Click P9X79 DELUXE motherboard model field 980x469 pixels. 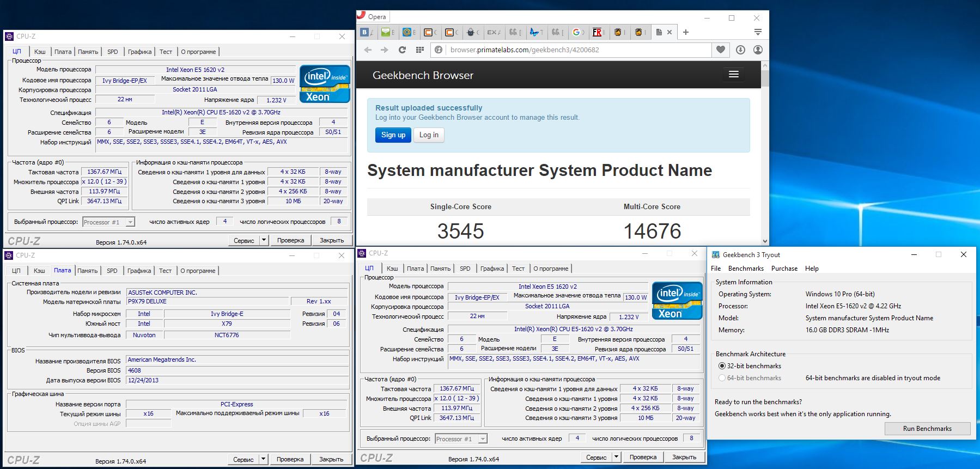pyautogui.click(x=208, y=301)
